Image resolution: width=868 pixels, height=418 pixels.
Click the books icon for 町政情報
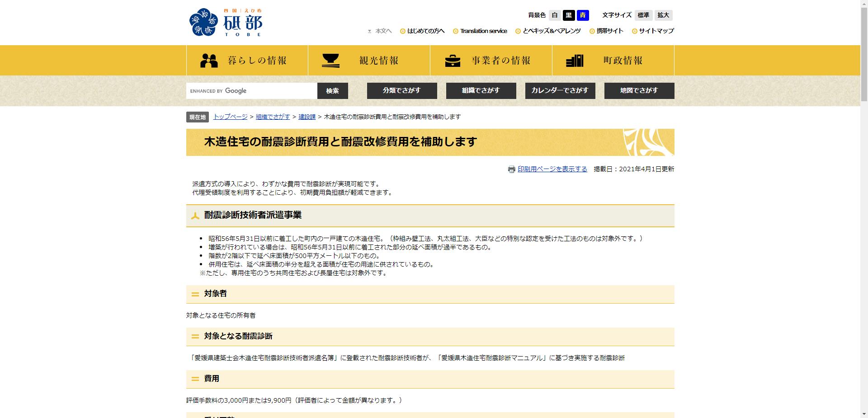point(574,59)
